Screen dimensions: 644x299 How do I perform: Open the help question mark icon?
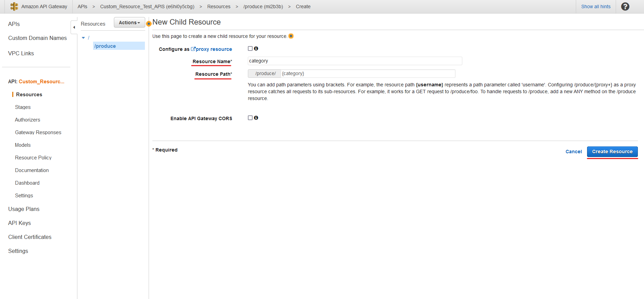625,6
